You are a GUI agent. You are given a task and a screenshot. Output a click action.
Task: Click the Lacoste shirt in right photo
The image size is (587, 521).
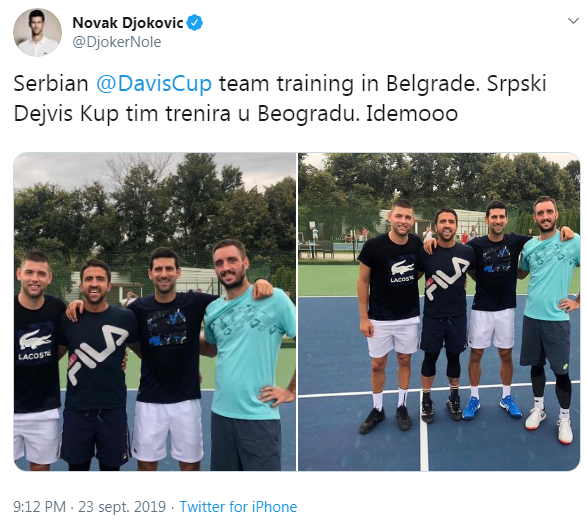pos(393,276)
